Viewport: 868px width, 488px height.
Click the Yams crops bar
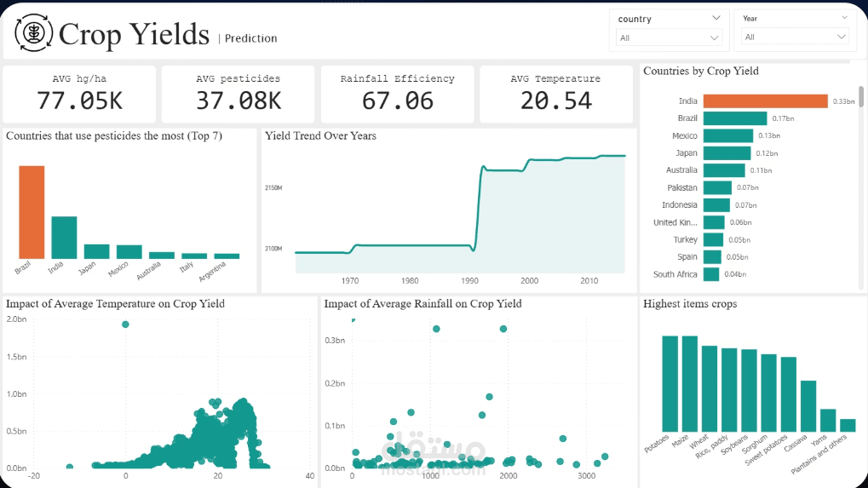pos(828,421)
